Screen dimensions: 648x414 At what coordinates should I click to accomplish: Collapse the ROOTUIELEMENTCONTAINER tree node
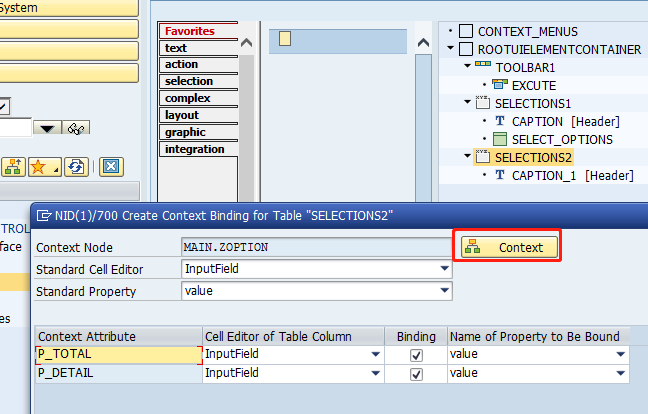[450, 48]
